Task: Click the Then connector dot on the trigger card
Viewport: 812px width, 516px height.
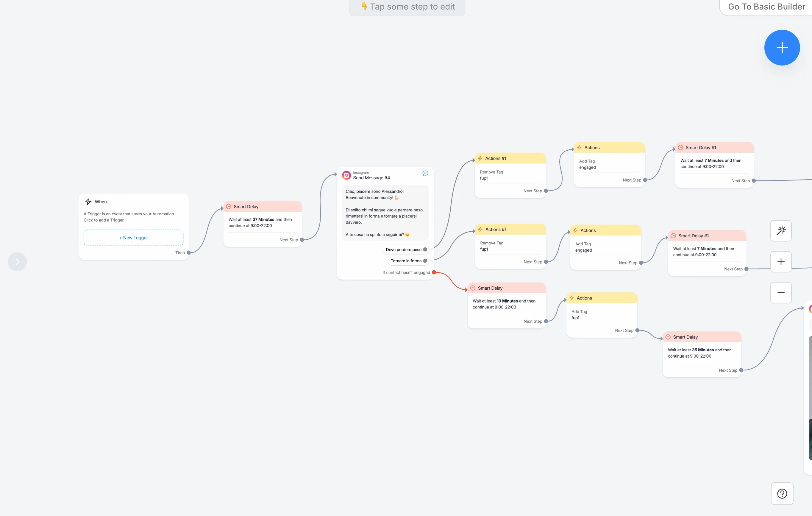Action: (x=188, y=252)
